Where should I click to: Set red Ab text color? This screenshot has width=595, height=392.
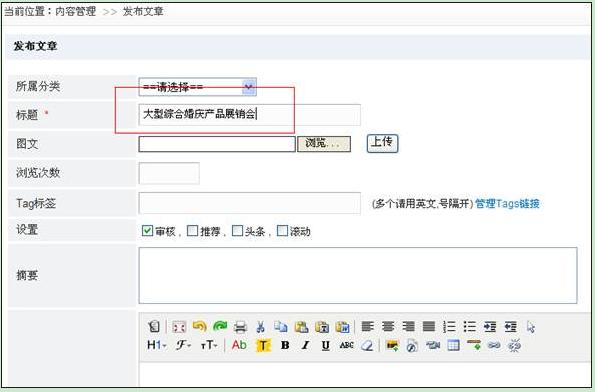click(239, 345)
